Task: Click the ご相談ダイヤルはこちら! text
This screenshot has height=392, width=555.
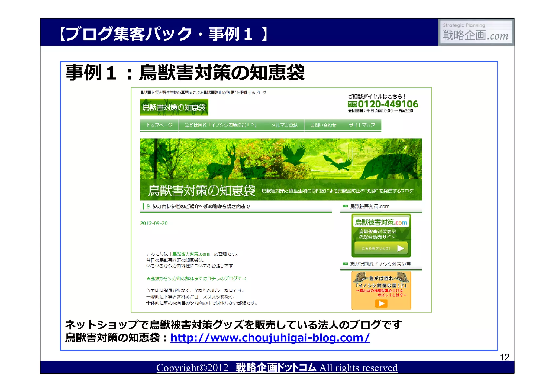Action: pos(377,96)
